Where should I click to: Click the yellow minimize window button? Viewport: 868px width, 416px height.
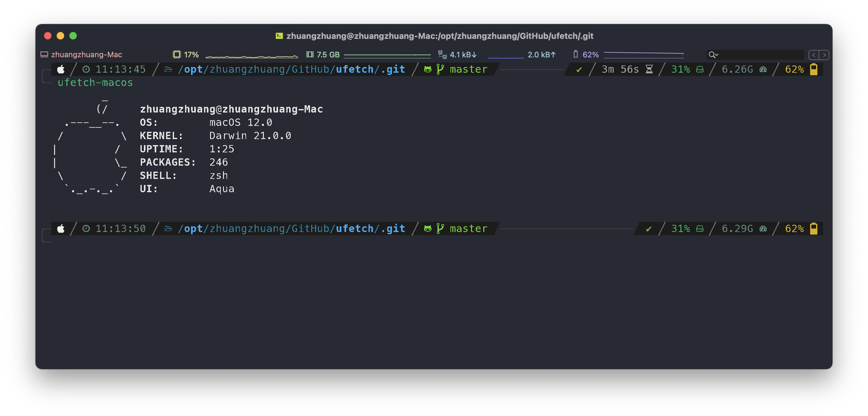click(60, 36)
